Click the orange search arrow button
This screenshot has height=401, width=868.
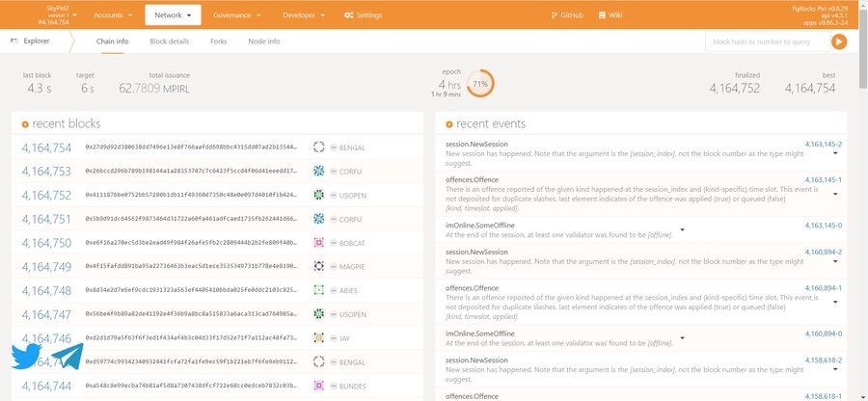point(839,41)
